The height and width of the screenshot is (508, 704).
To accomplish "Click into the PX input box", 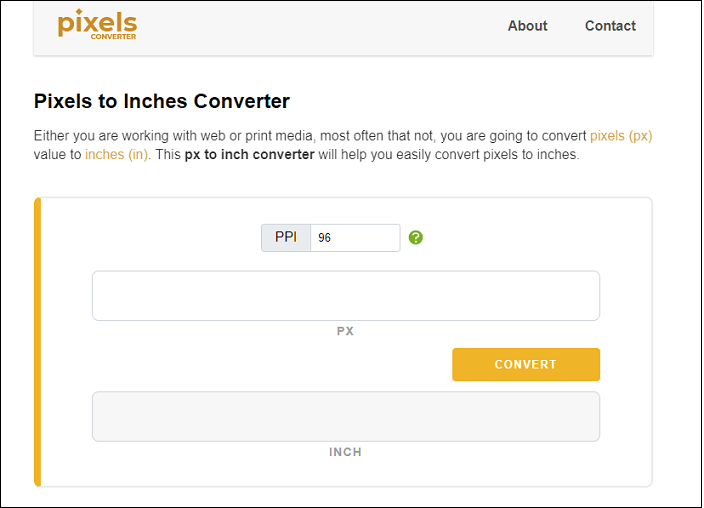I will click(345, 296).
